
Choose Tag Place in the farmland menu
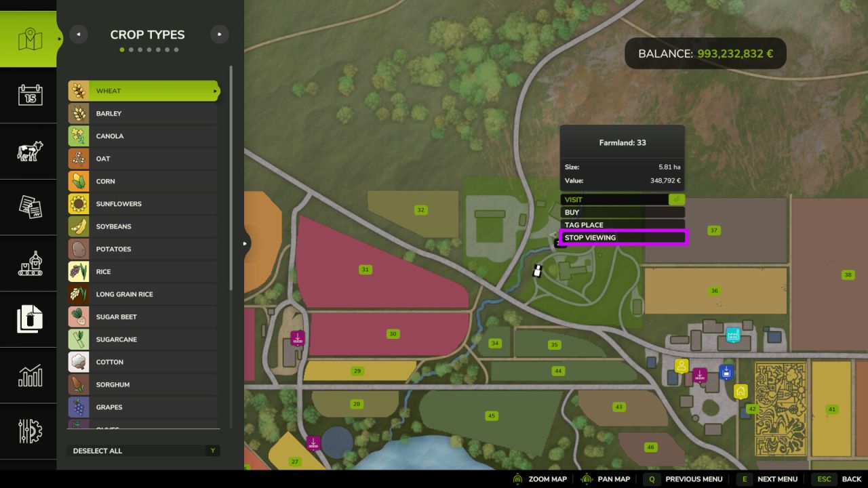(x=623, y=225)
